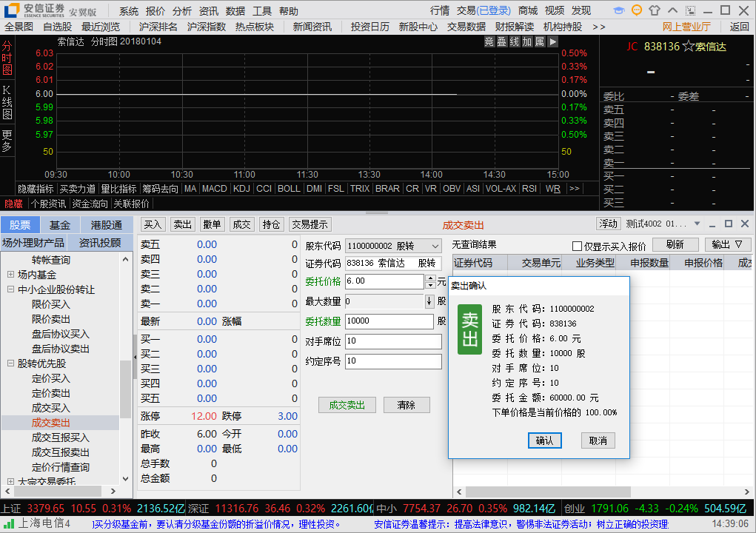
Task: Open the orange chat bubble icon
Action: coord(637,10)
